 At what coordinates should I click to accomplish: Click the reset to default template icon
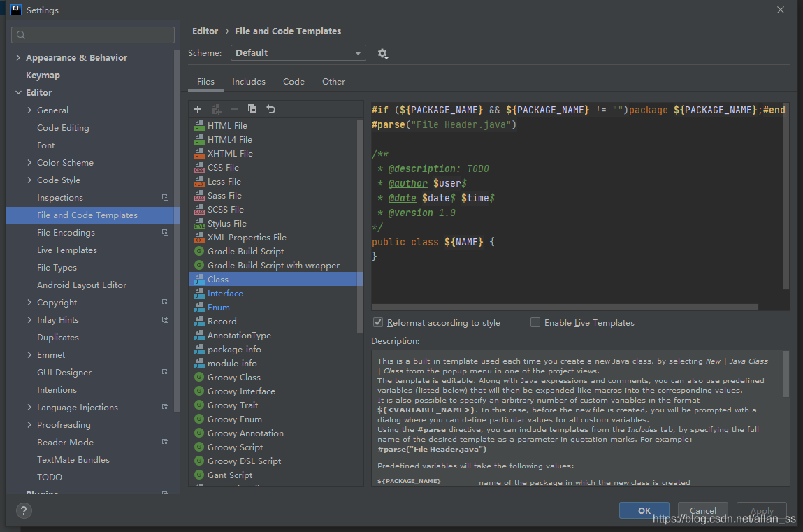click(271, 109)
